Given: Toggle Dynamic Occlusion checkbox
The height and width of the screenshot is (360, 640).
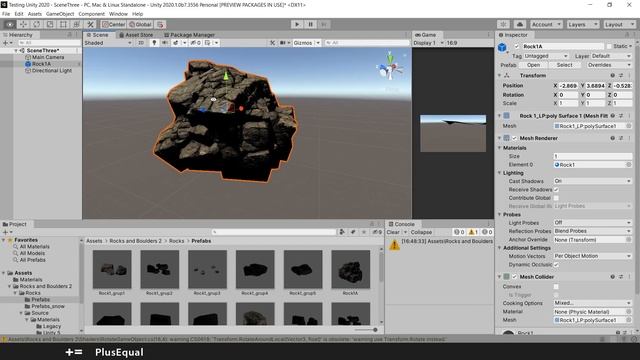Looking at the screenshot, I should [556, 264].
